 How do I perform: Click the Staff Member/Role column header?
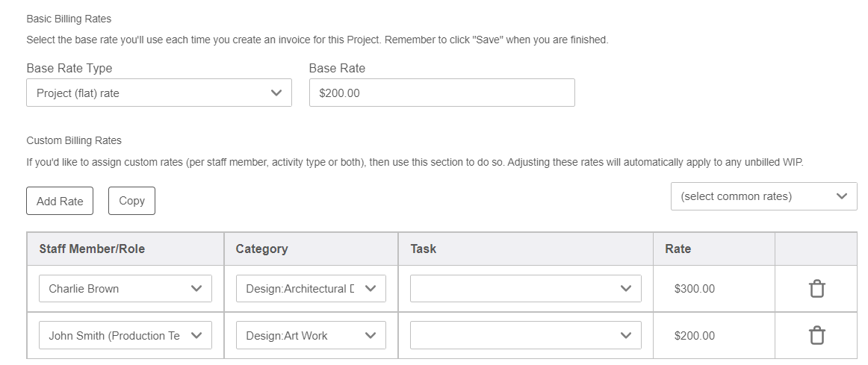coord(92,249)
